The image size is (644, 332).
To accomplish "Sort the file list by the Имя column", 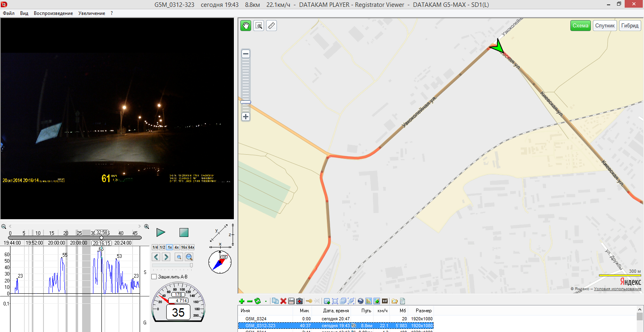I will click(245, 311).
